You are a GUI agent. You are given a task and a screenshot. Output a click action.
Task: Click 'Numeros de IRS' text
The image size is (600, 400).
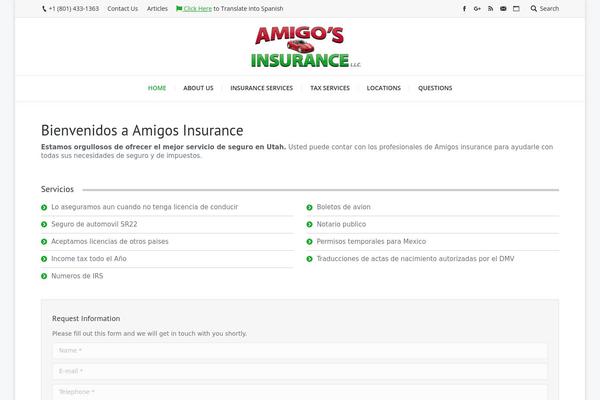coord(77,276)
